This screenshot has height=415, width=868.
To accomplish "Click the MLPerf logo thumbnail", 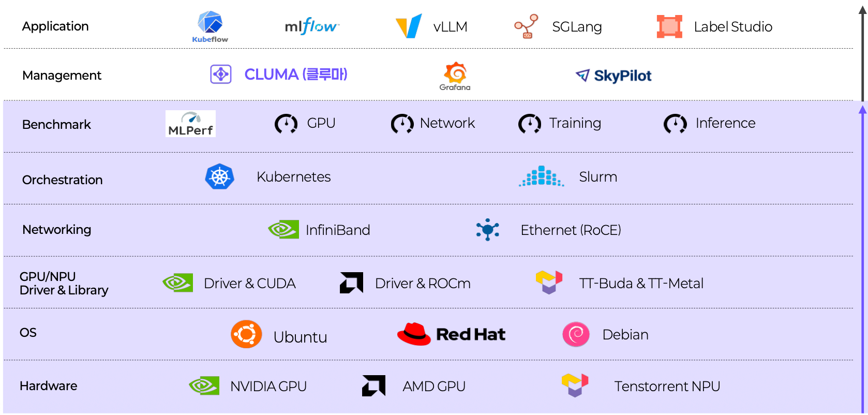I will [190, 124].
